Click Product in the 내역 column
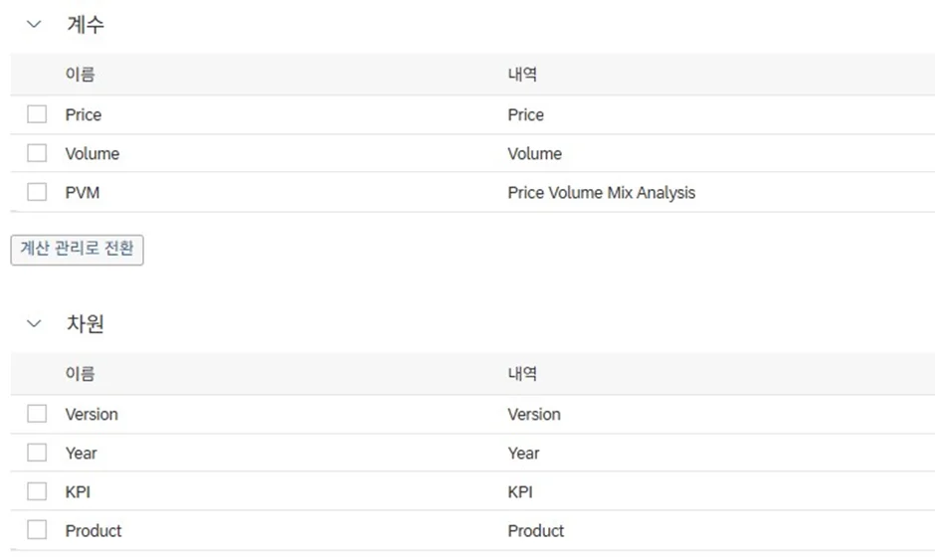This screenshot has height=560, width=935. click(x=536, y=531)
